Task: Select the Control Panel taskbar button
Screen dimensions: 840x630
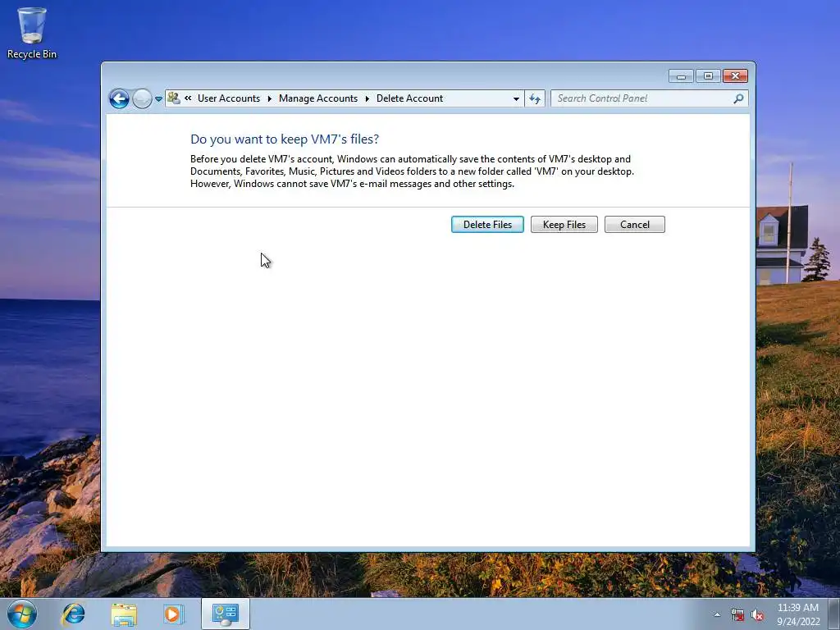Action: click(226, 614)
